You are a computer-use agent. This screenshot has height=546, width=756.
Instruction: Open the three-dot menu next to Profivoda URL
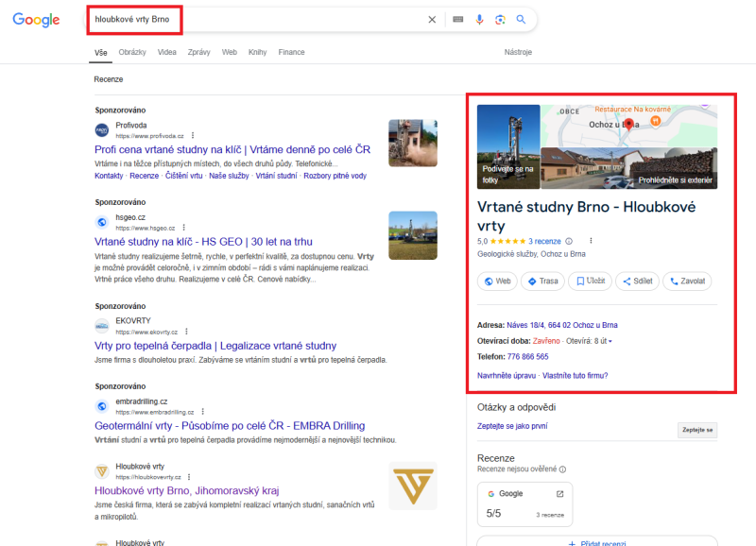193,135
